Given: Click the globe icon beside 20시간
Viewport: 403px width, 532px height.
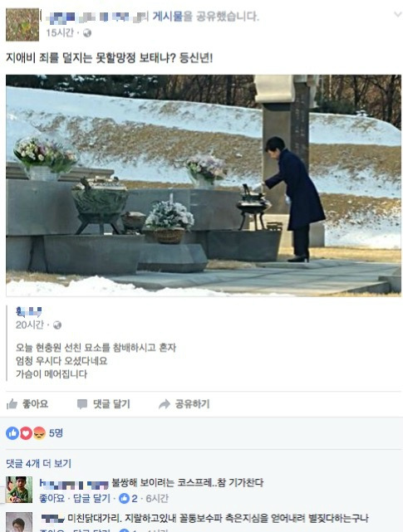Looking at the screenshot, I should pyautogui.click(x=57, y=325).
